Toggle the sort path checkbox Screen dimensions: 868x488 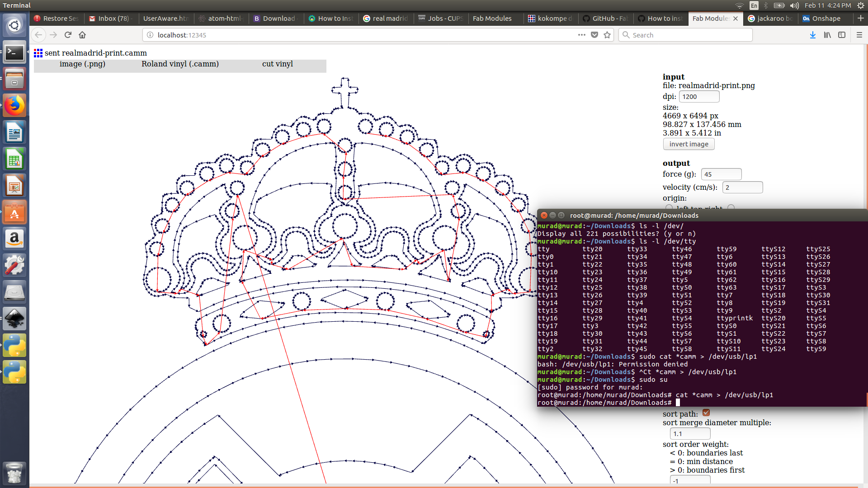706,413
